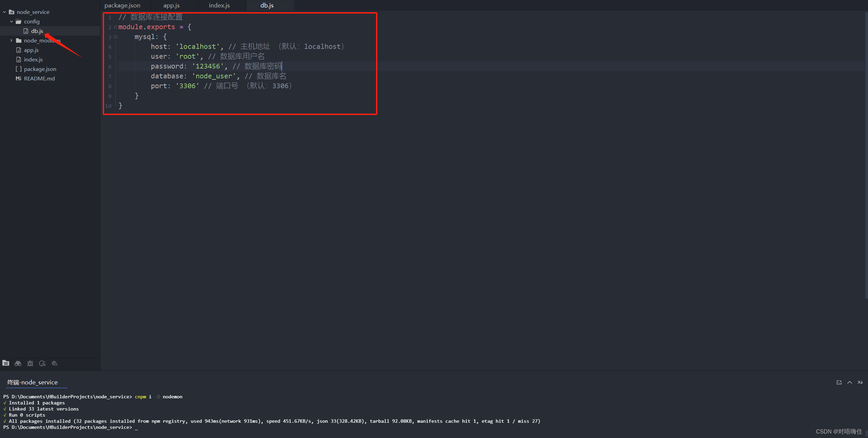Expand the node_modules folder chevron
This screenshot has height=438, width=868.
[x=12, y=41]
